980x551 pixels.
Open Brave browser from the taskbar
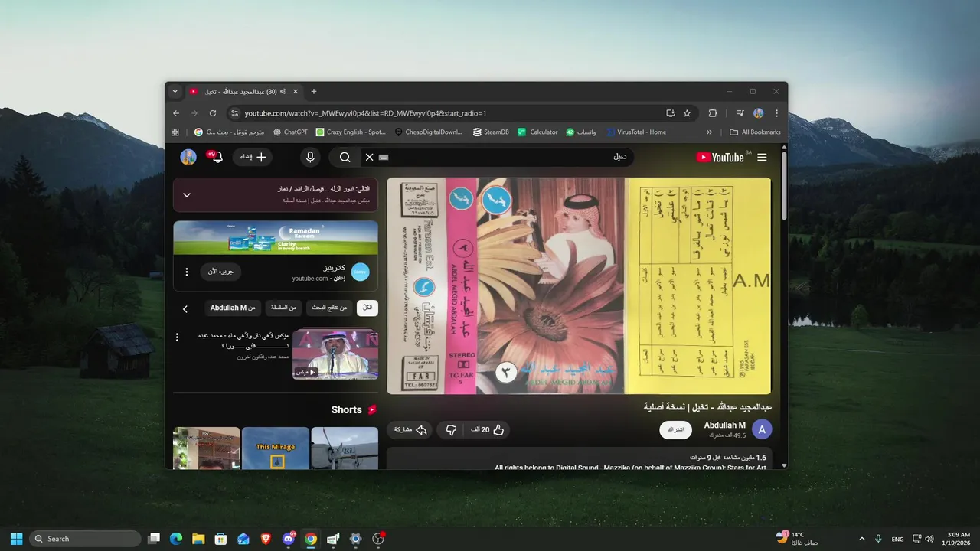266,539
